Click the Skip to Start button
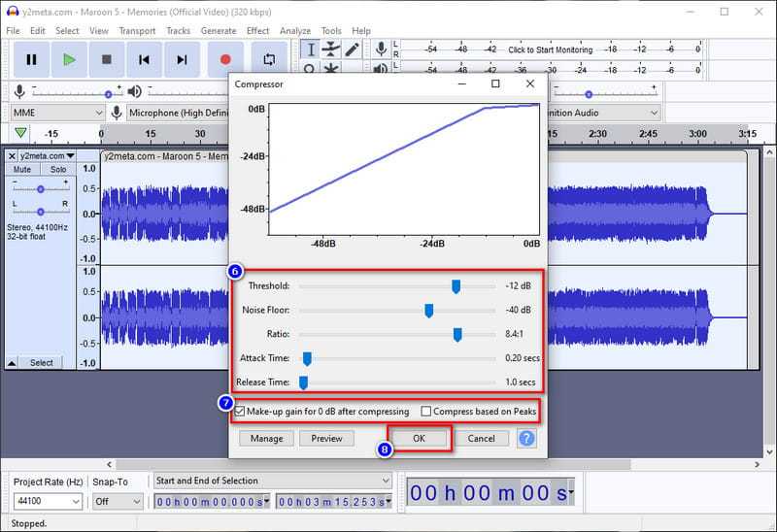 pos(144,59)
